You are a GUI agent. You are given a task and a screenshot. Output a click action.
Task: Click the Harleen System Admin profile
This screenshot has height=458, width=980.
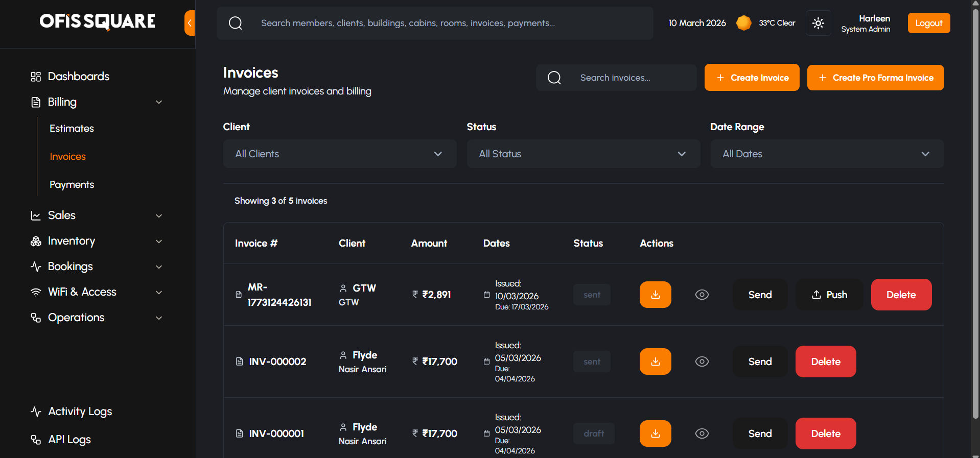tap(866, 23)
